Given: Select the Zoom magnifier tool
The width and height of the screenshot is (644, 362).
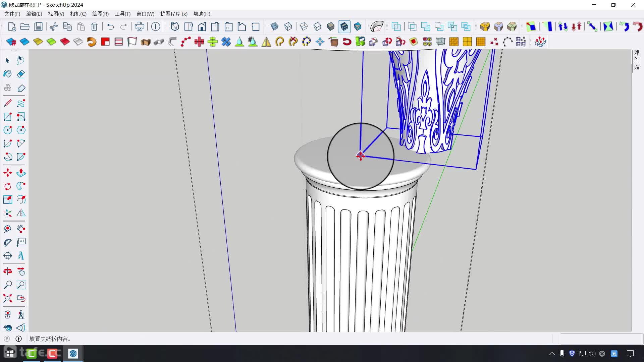Looking at the screenshot, I should pyautogui.click(x=7, y=285).
